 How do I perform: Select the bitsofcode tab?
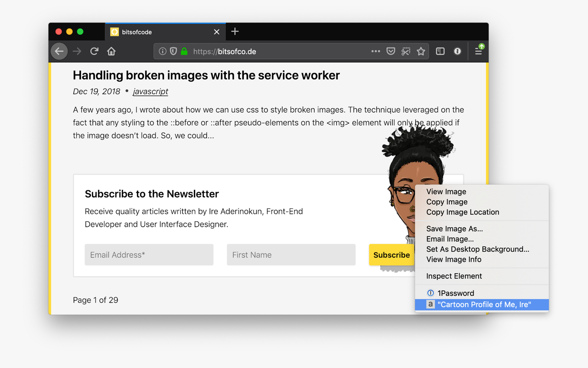[165, 32]
